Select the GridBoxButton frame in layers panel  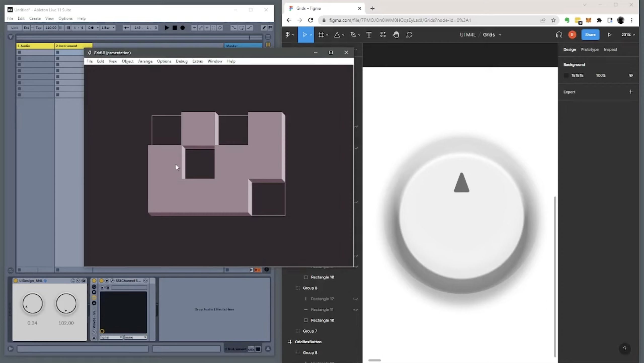click(308, 342)
